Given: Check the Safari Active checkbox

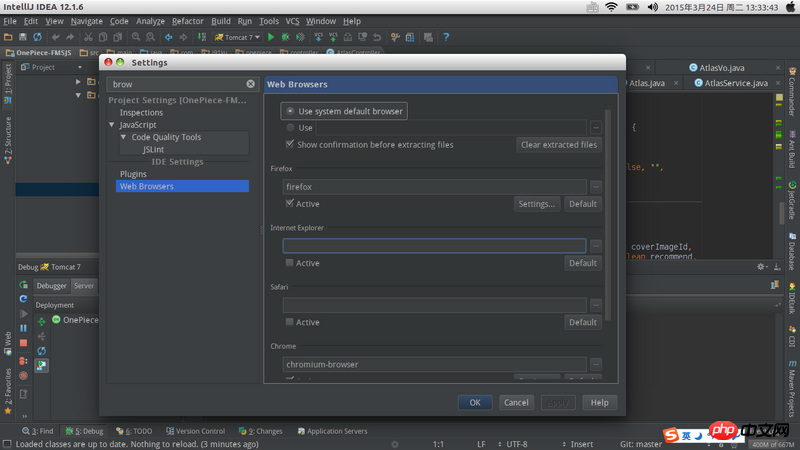Looking at the screenshot, I should (290, 322).
